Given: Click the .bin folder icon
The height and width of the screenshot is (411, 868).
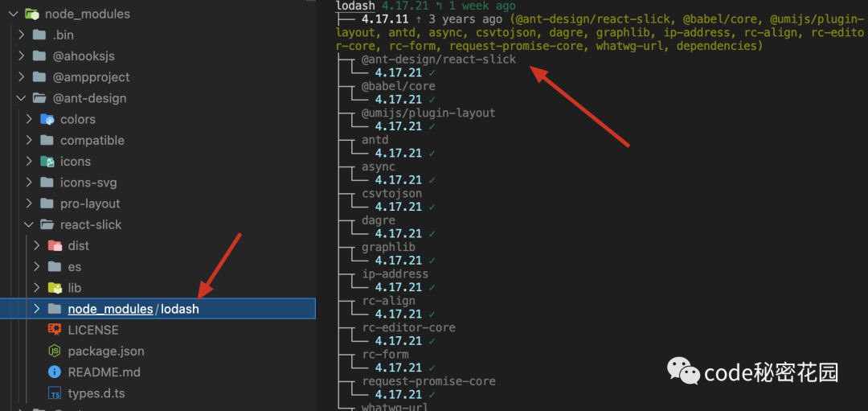Looking at the screenshot, I should click(39, 35).
